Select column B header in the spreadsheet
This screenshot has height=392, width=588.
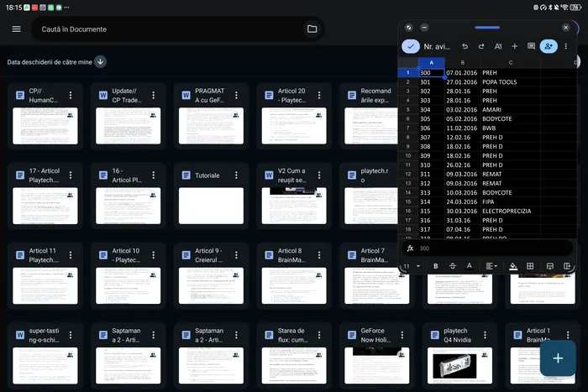462,63
